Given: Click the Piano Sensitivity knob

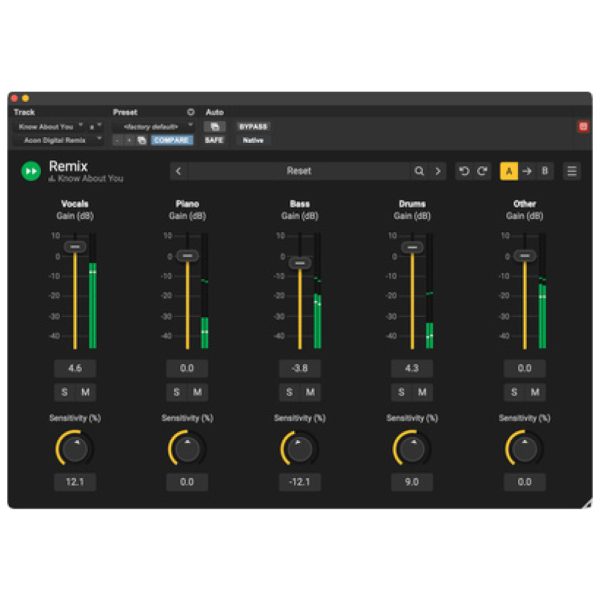Looking at the screenshot, I should [187, 448].
